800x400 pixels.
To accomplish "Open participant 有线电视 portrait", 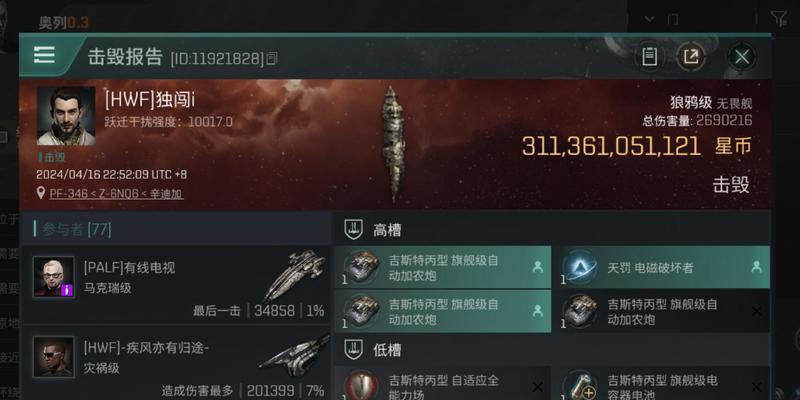I will click(x=54, y=277).
